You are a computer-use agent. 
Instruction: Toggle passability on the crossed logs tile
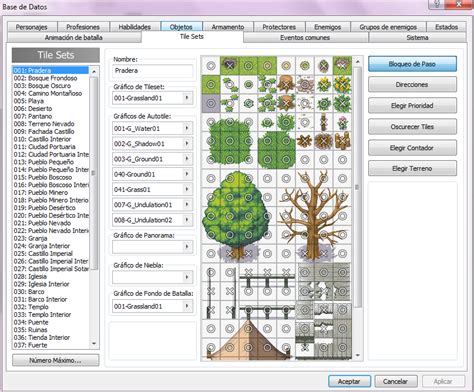[x=305, y=141]
